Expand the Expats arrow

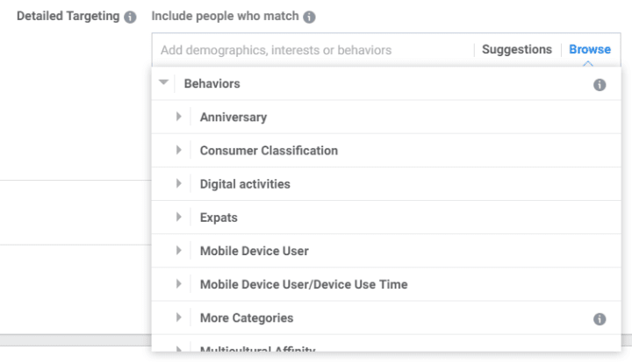pyautogui.click(x=178, y=217)
